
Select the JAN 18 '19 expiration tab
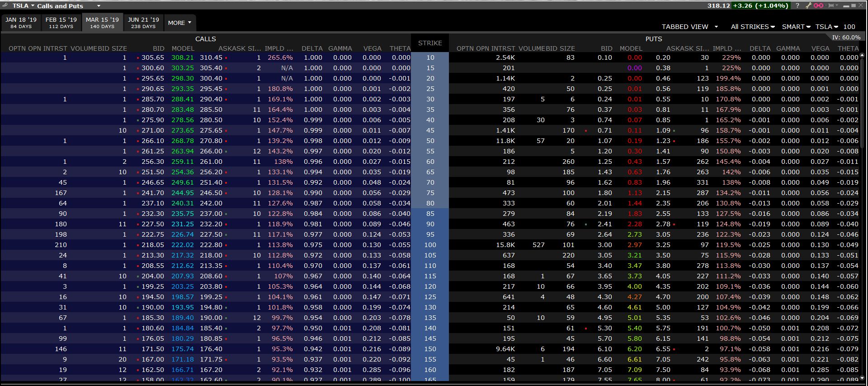(x=21, y=23)
